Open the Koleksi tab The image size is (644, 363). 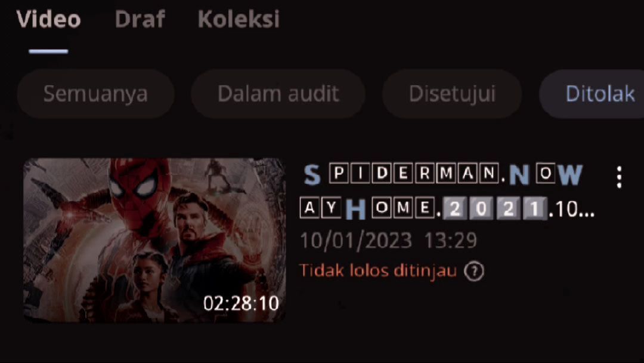click(239, 19)
